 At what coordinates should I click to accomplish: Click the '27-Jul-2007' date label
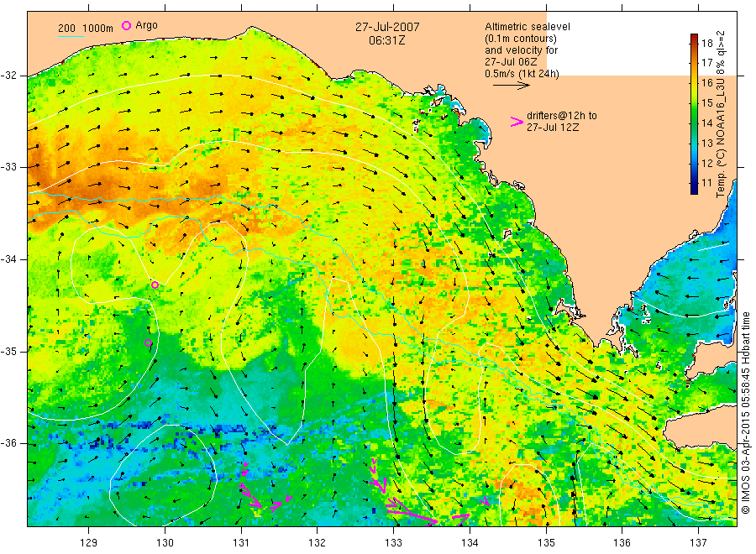tap(387, 27)
